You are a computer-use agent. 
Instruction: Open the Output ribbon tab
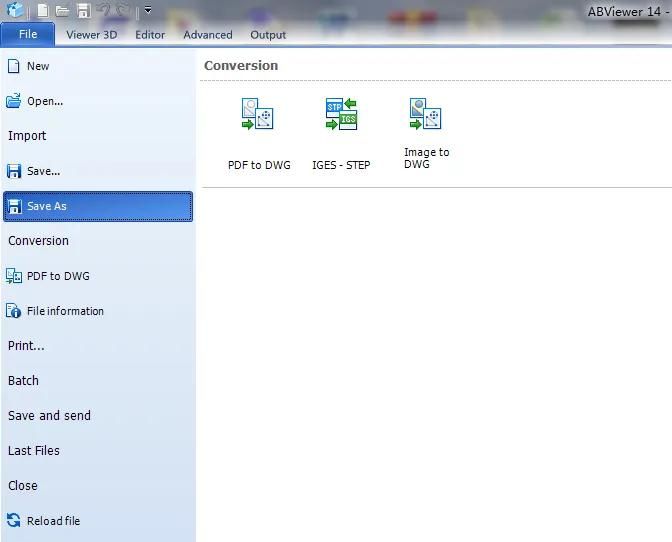click(x=268, y=35)
